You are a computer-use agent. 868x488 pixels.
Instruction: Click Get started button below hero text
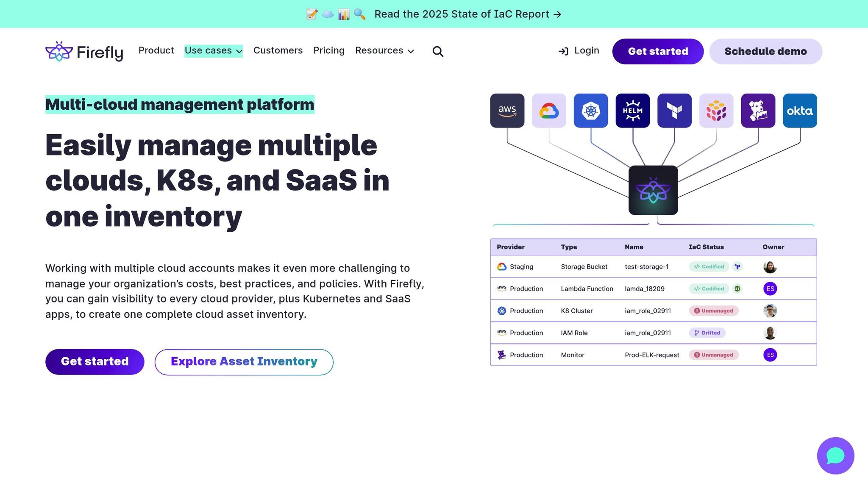95,362
